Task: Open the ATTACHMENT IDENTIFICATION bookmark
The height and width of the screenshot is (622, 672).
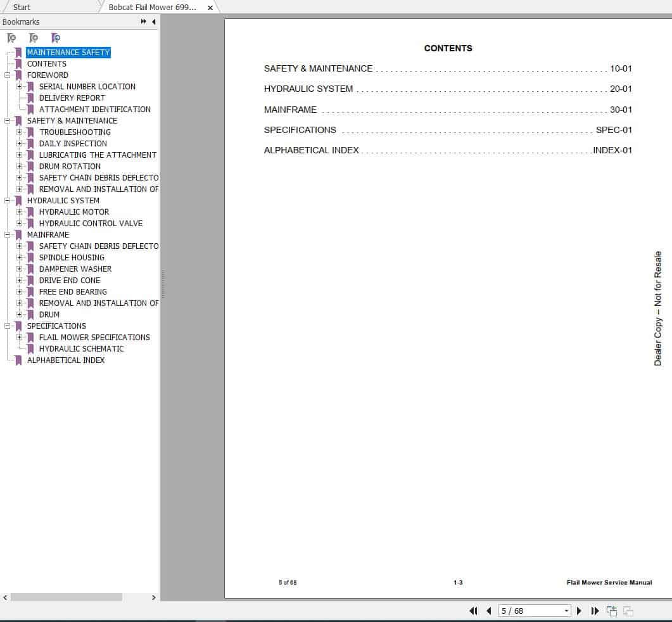Action: pyautogui.click(x=95, y=110)
